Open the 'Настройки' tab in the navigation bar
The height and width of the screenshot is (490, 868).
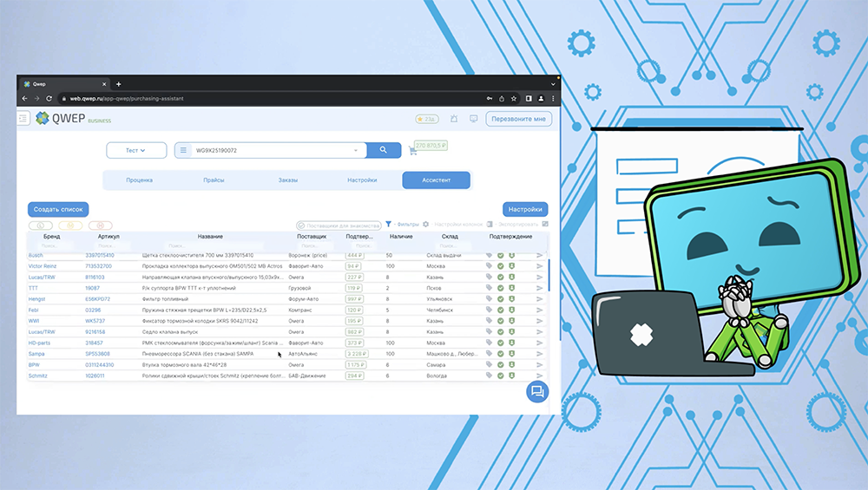pyautogui.click(x=362, y=180)
